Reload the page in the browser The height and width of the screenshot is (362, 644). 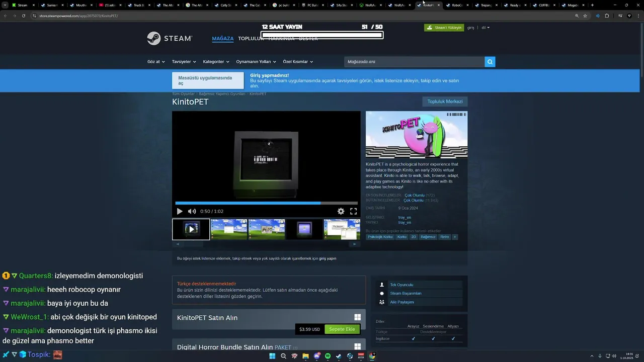[x=23, y=16]
